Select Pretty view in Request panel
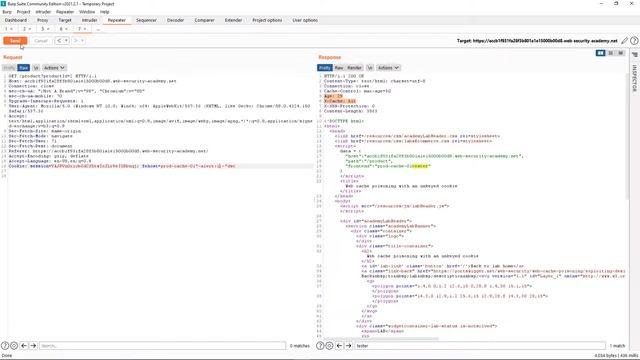640x360 pixels. click(9, 68)
